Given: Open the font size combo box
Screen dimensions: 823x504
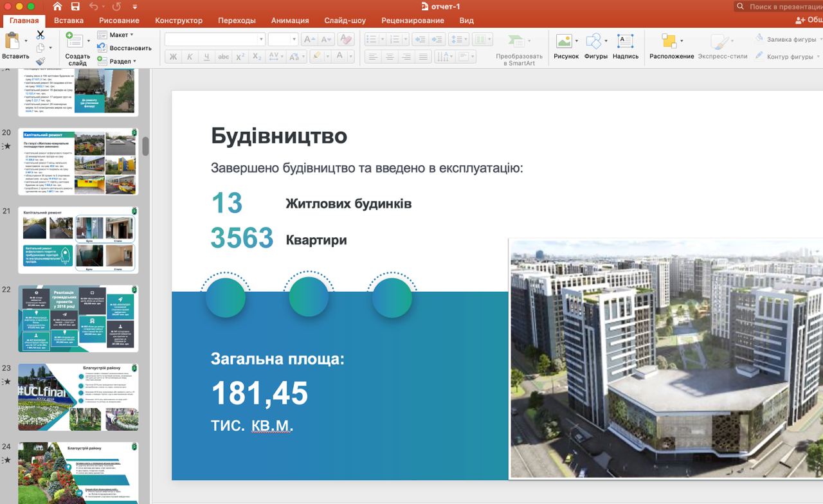Looking at the screenshot, I should 283,39.
